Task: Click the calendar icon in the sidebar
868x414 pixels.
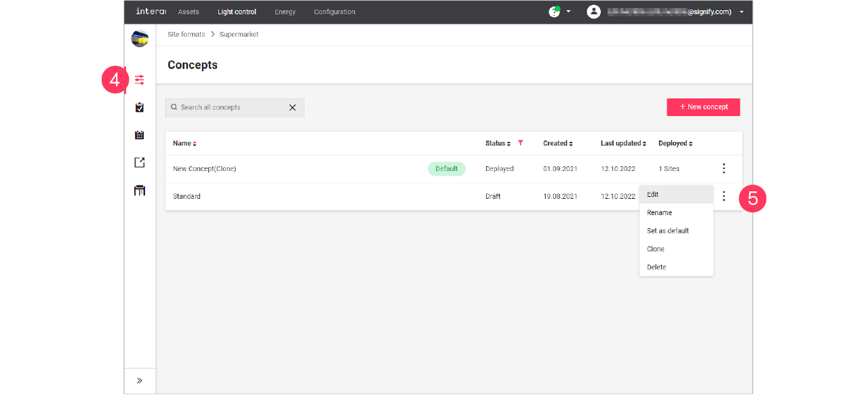Action: (139, 134)
